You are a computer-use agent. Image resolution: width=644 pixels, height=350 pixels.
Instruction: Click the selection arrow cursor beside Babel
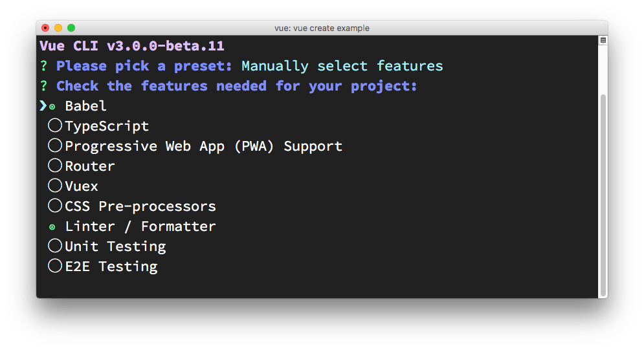click(43, 106)
